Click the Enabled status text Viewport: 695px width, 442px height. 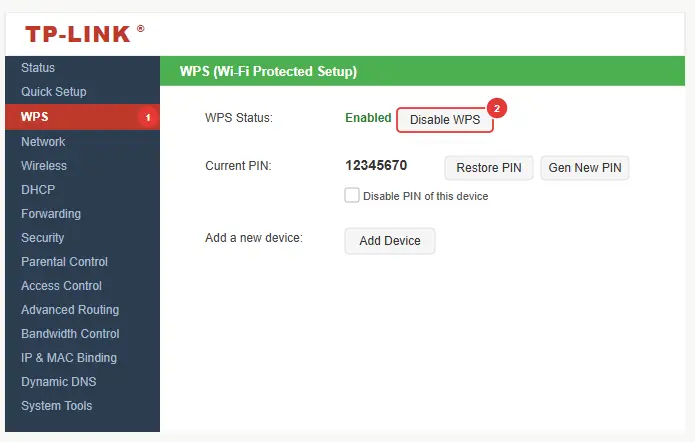pyautogui.click(x=368, y=117)
